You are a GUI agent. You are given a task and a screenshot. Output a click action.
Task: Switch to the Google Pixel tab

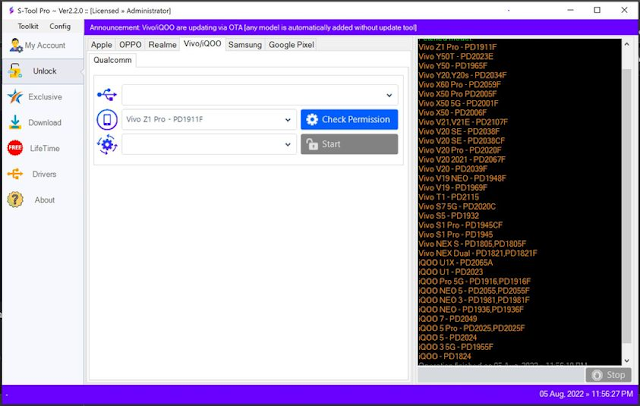291,44
